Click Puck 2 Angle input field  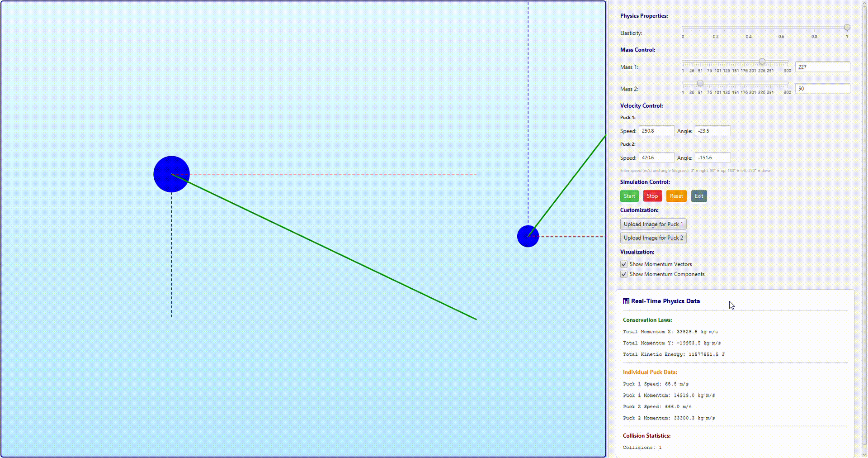712,158
